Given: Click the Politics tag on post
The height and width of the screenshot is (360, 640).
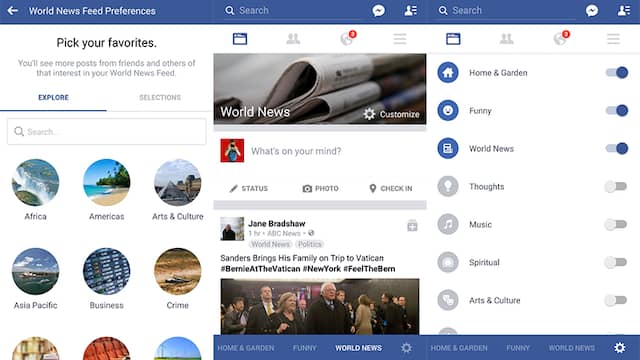Looking at the screenshot, I should [x=309, y=244].
